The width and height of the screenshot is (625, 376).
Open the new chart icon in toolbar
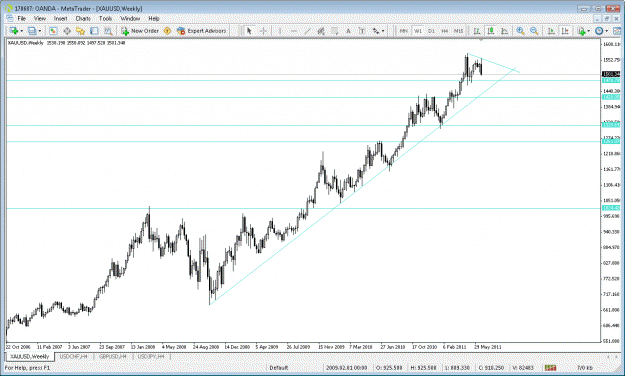coord(14,31)
